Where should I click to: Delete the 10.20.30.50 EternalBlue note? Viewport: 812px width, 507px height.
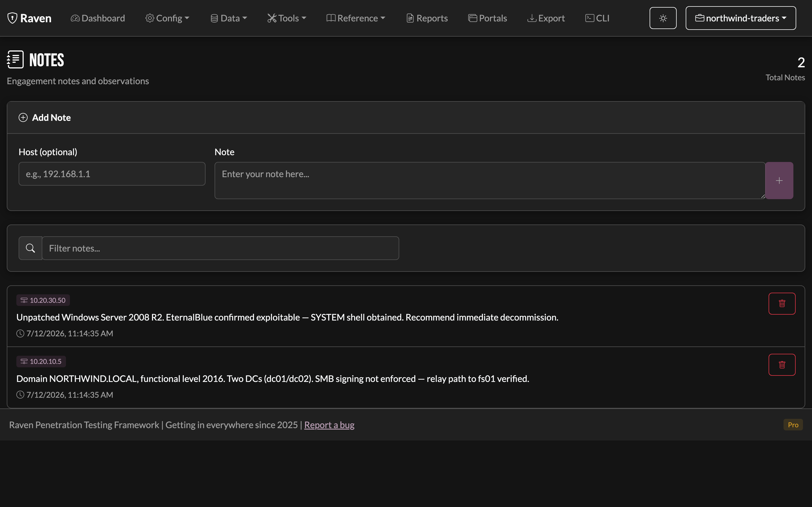782,303
